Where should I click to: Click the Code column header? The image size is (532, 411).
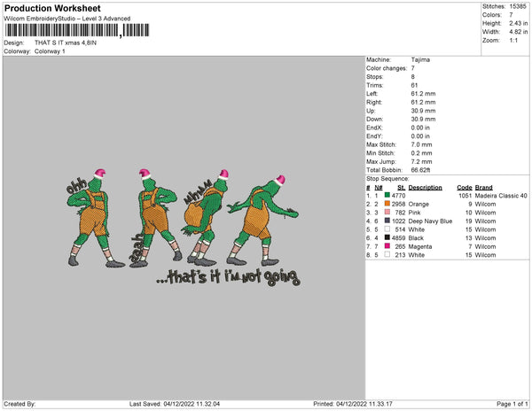pyautogui.click(x=464, y=188)
